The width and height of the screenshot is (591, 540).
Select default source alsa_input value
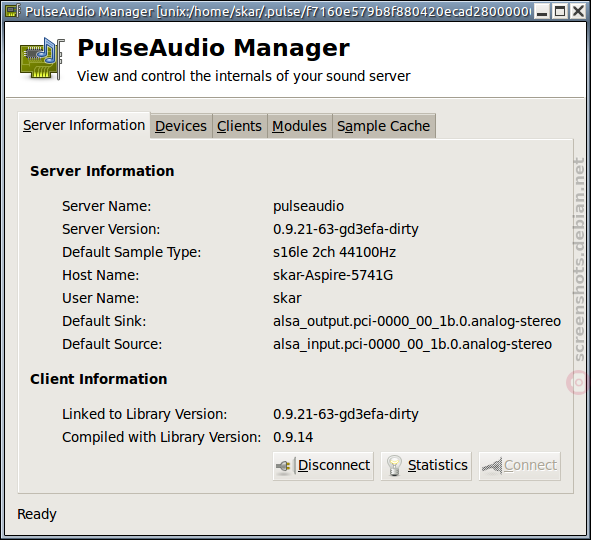tap(412, 344)
